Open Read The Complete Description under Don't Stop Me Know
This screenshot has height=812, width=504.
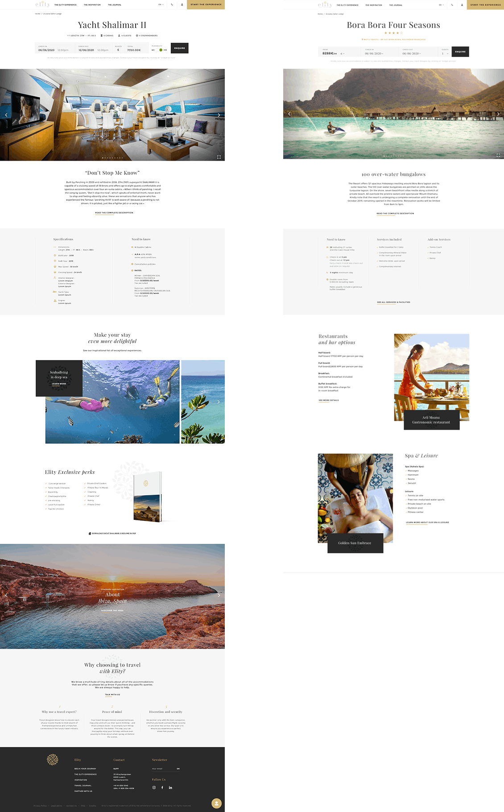point(114,213)
